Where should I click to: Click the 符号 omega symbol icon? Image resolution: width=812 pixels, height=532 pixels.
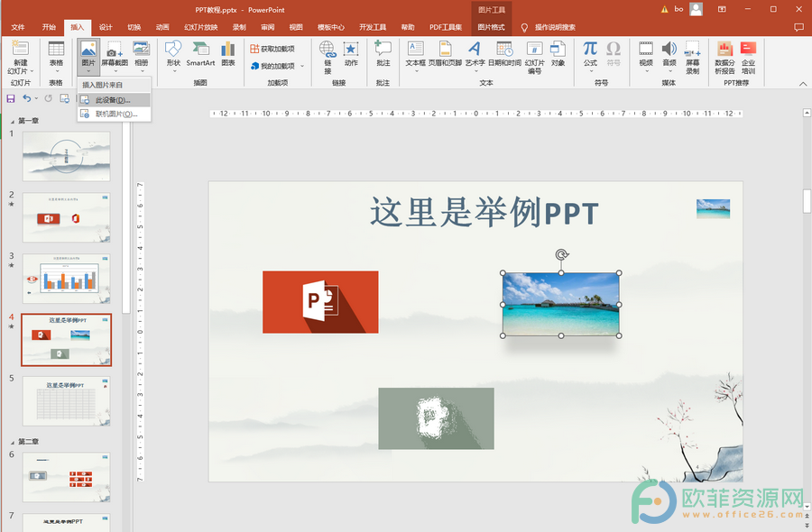(x=614, y=49)
